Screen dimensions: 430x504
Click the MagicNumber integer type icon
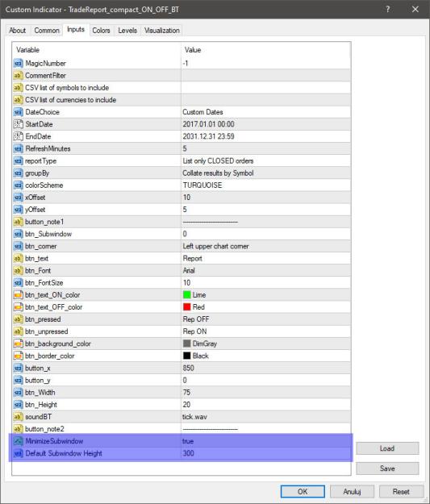tap(18, 64)
